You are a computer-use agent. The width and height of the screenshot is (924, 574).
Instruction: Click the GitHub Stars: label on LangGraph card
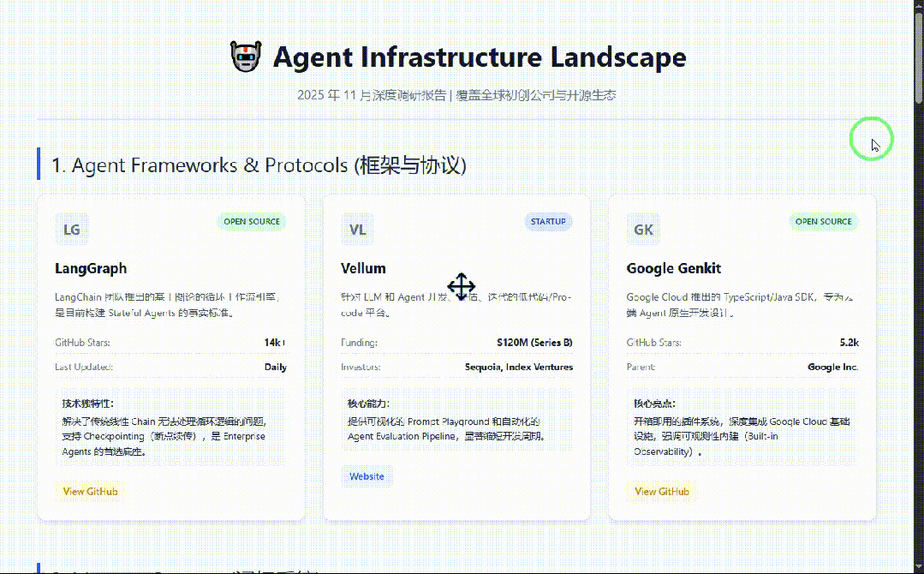[x=82, y=343]
